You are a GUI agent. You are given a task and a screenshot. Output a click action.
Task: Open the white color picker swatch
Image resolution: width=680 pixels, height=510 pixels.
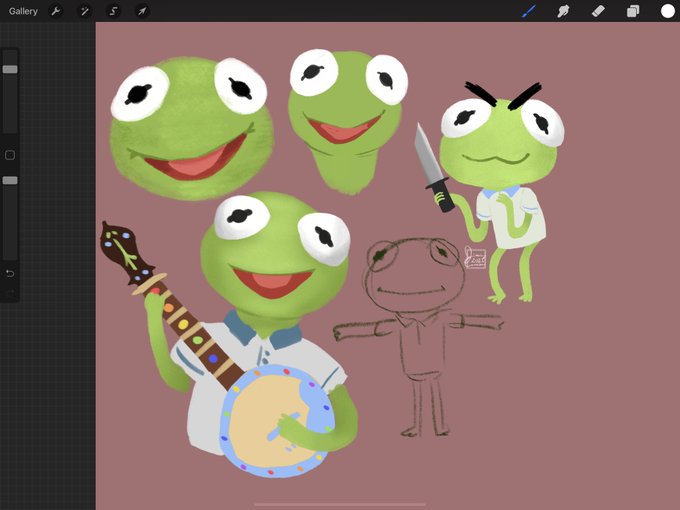pyautogui.click(x=667, y=11)
